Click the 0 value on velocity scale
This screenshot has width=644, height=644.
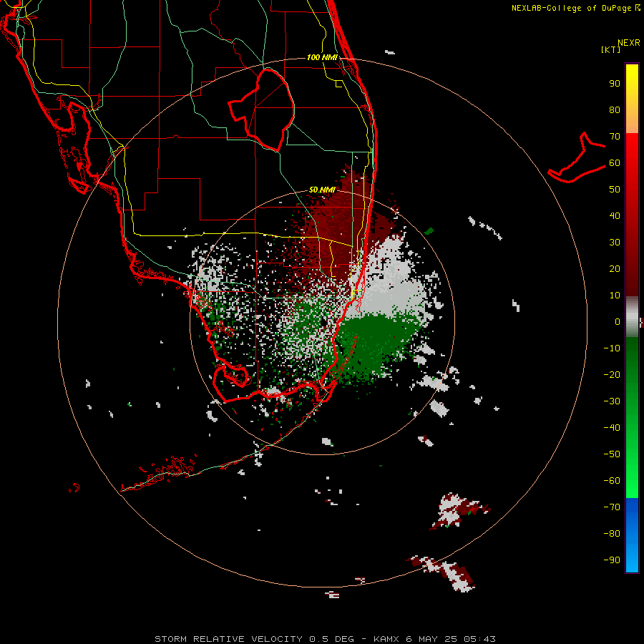[618, 322]
